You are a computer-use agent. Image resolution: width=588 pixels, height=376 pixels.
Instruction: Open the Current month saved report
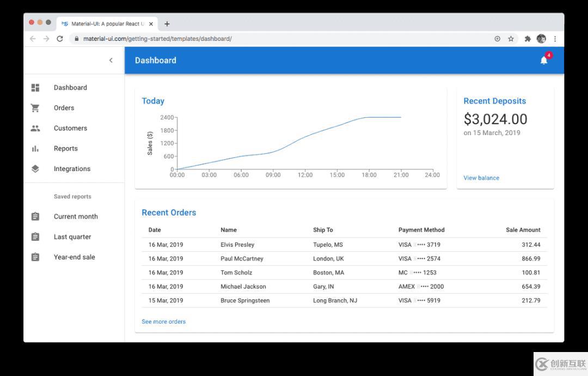tap(74, 216)
